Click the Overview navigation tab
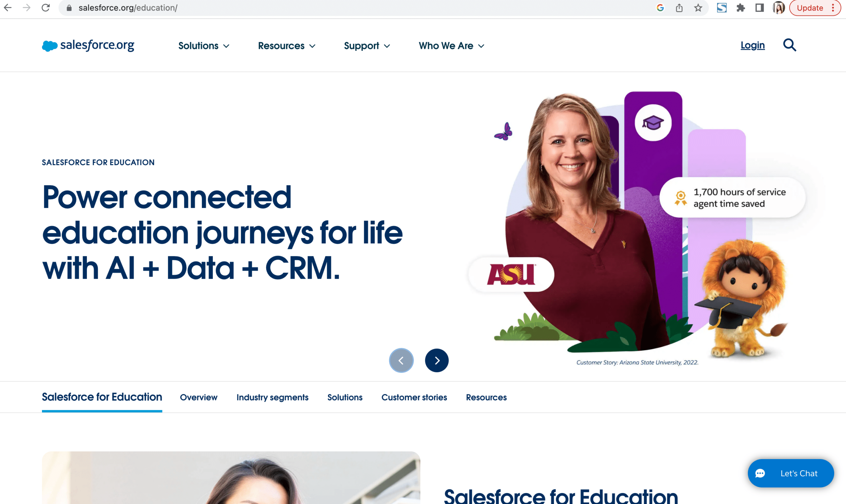 199,397
